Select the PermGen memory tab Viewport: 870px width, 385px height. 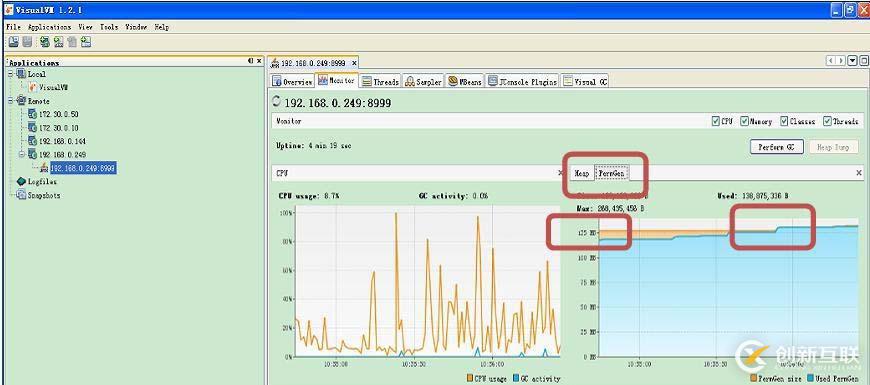(x=611, y=174)
